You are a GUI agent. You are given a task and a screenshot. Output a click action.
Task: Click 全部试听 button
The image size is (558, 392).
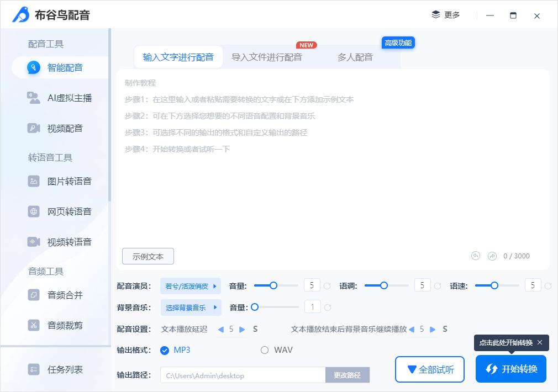click(x=430, y=369)
